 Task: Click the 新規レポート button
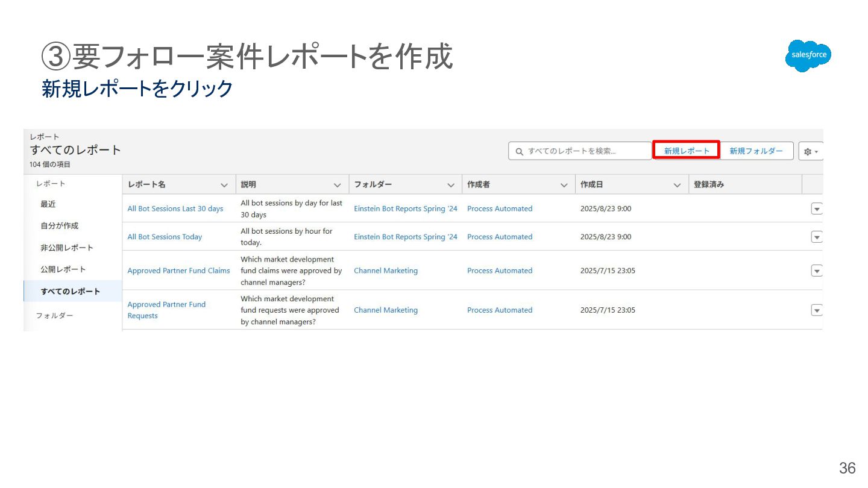(687, 151)
